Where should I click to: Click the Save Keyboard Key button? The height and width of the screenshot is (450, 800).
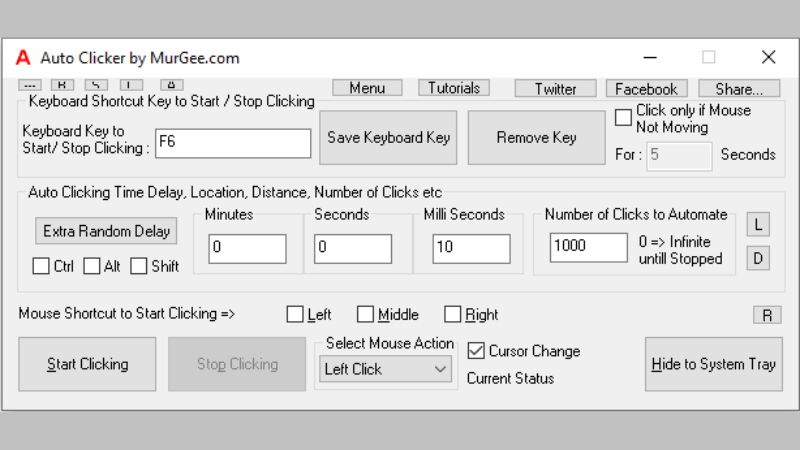[x=388, y=138]
